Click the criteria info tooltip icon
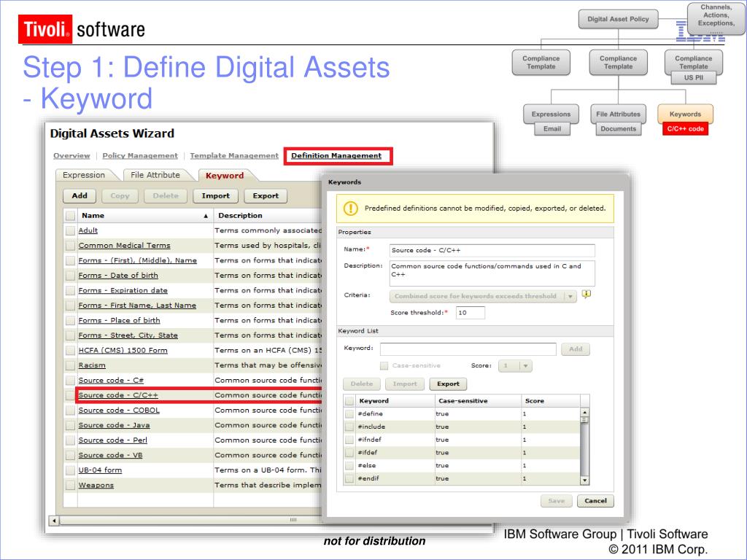Viewport: 747px width, 560px height. pos(587,295)
